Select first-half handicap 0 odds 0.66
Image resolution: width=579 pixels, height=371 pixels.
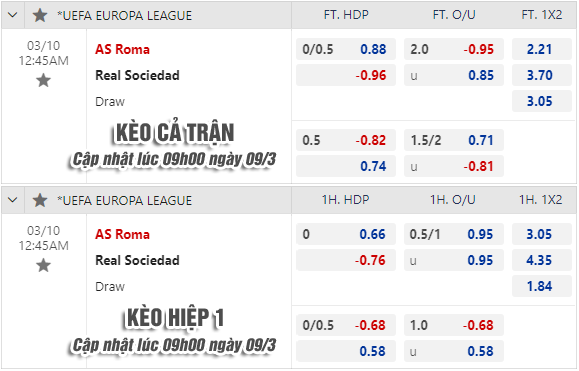(x=346, y=234)
